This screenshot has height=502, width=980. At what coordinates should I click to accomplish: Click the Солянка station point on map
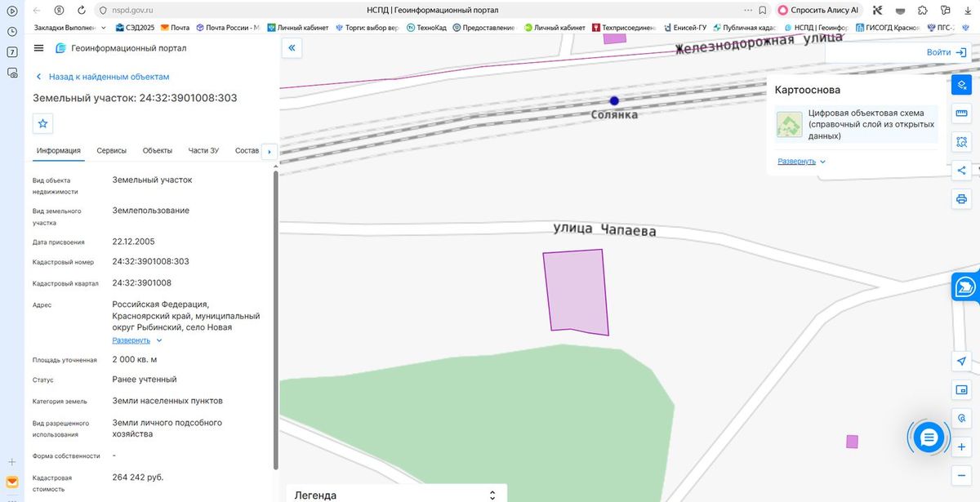click(614, 101)
